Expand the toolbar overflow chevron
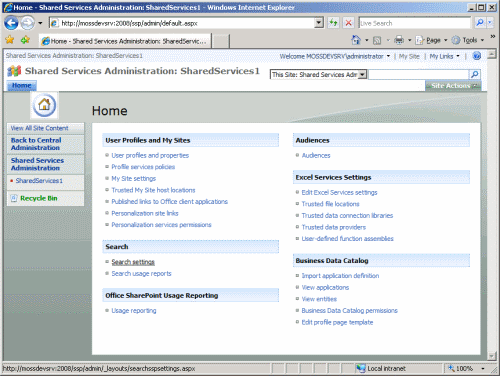Screen dimensions: 500x376 493,36
